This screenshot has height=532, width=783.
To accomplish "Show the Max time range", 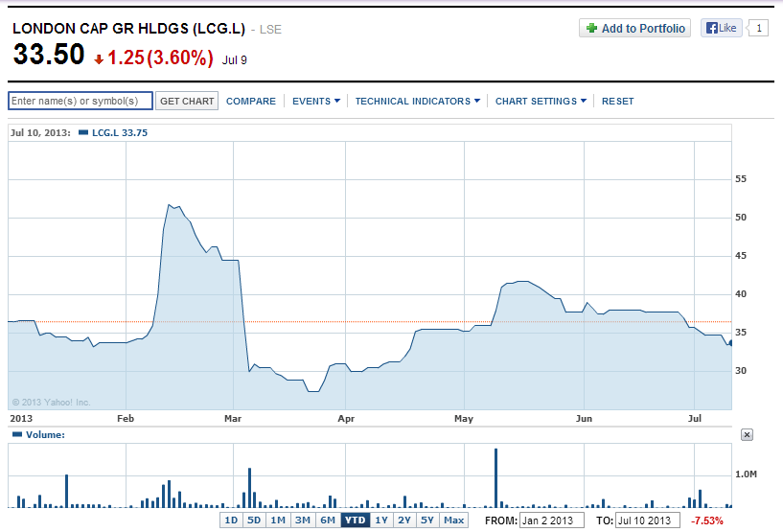I will click(x=454, y=520).
